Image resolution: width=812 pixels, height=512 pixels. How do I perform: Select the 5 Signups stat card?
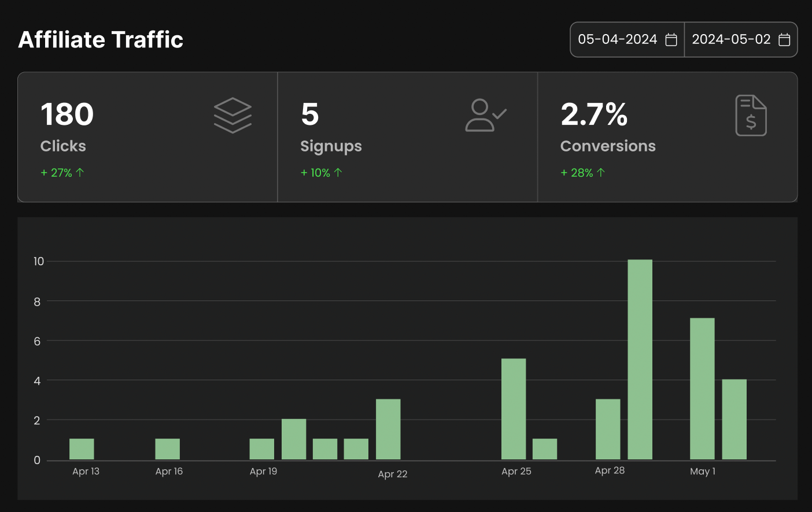[x=407, y=137]
